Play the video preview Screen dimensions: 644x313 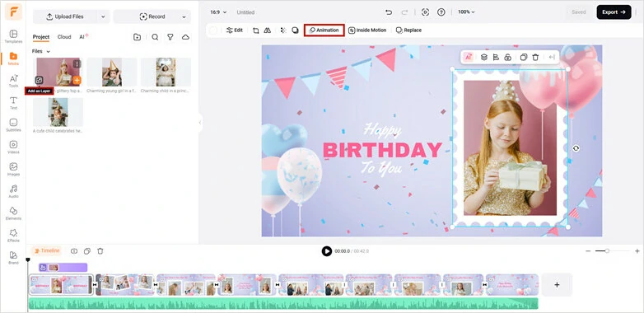(326, 251)
